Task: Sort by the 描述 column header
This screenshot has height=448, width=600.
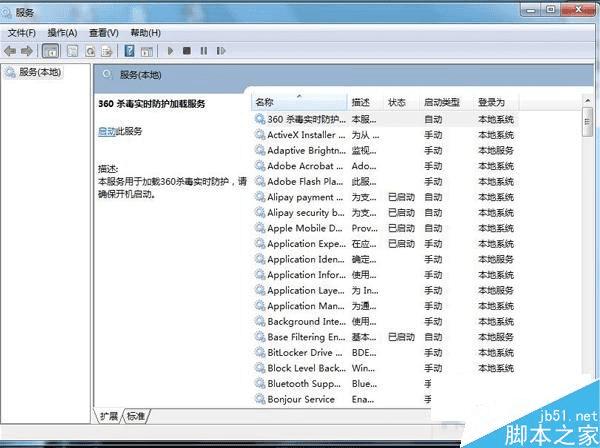Action: pyautogui.click(x=365, y=102)
